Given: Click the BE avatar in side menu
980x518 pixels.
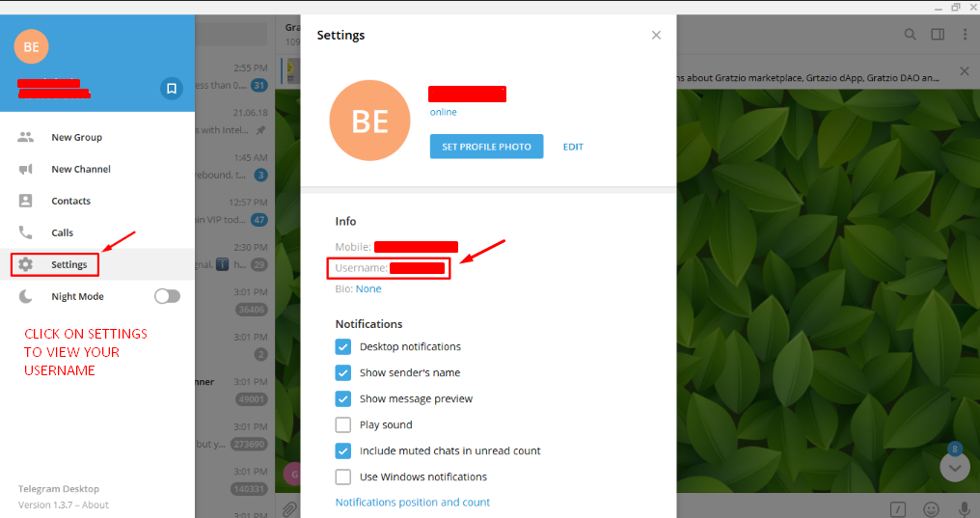Looking at the screenshot, I should coord(31,46).
